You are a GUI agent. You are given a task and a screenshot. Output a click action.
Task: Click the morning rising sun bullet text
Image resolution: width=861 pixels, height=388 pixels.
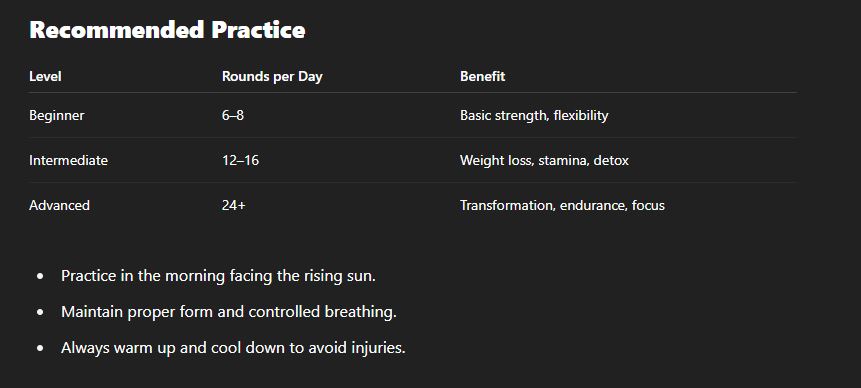[219, 275]
